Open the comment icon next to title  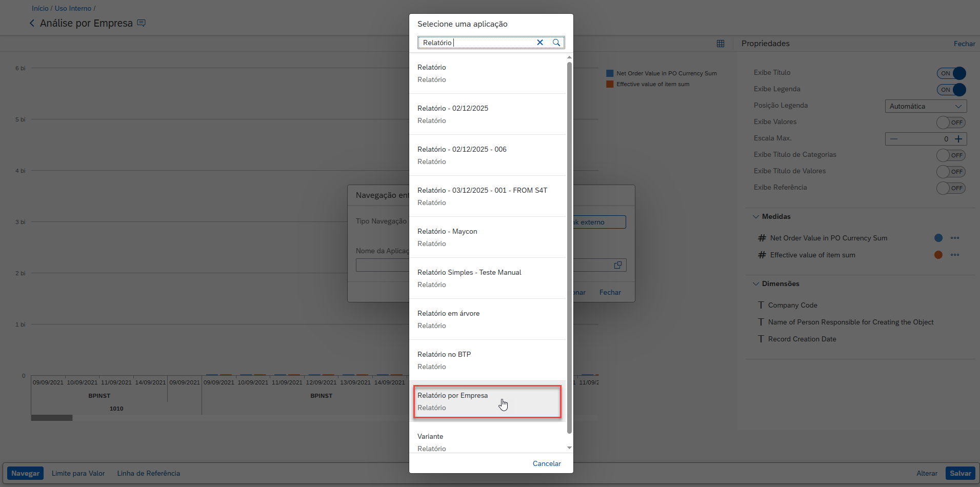pyautogui.click(x=142, y=23)
